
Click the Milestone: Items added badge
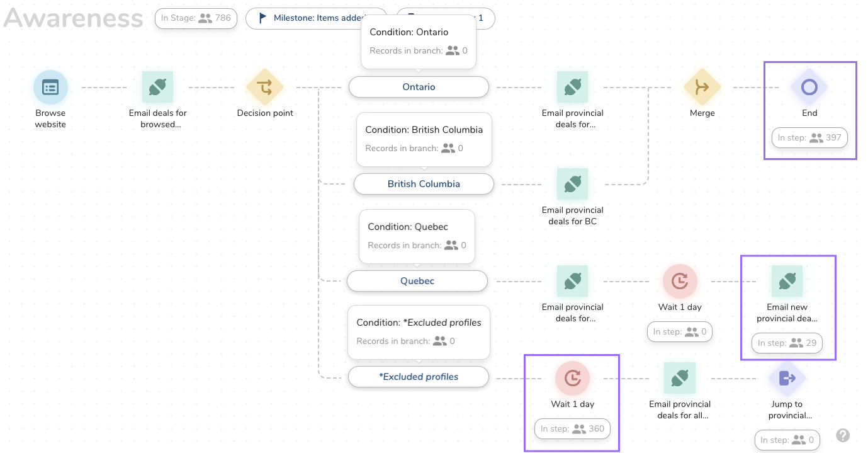click(x=315, y=18)
